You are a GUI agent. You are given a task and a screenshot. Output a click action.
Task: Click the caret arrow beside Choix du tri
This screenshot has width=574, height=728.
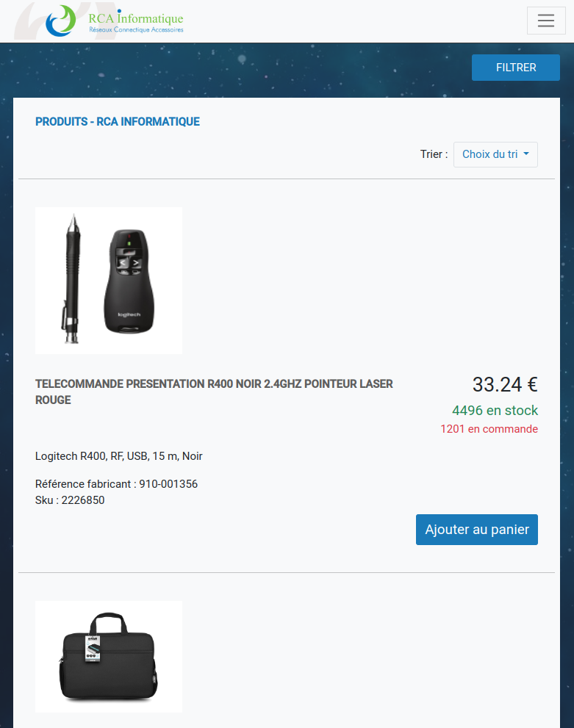pyautogui.click(x=526, y=154)
